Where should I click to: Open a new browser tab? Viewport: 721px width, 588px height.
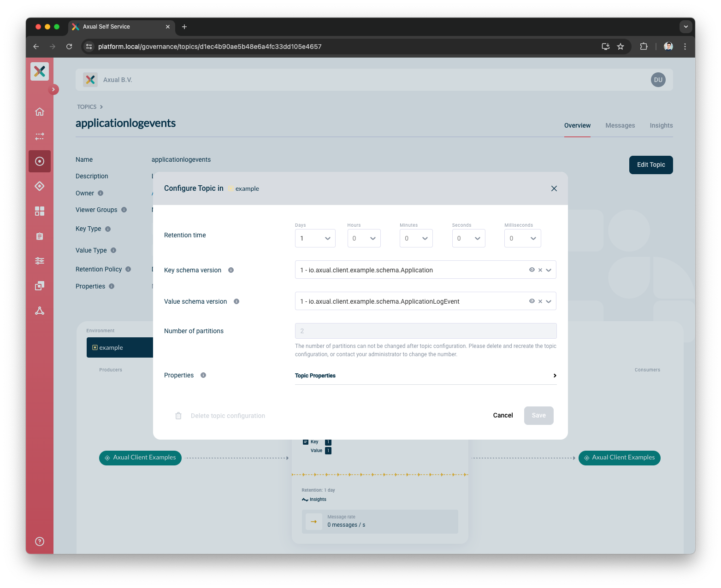184,27
